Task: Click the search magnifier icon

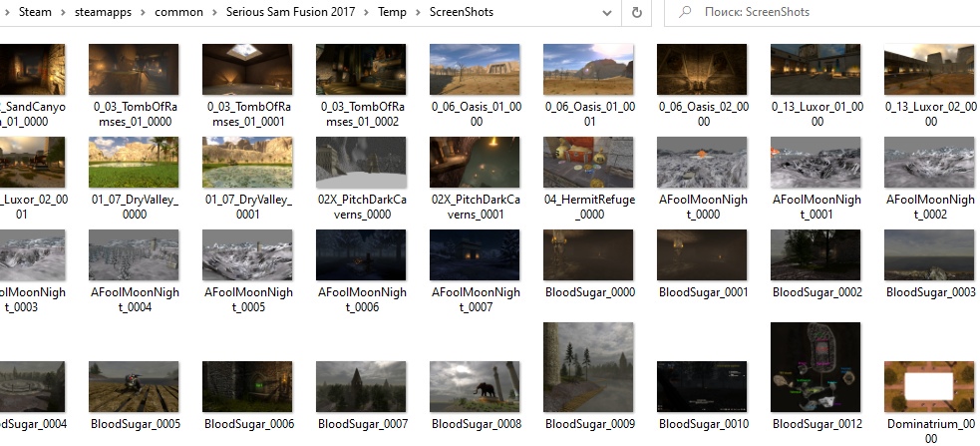Action: click(685, 12)
